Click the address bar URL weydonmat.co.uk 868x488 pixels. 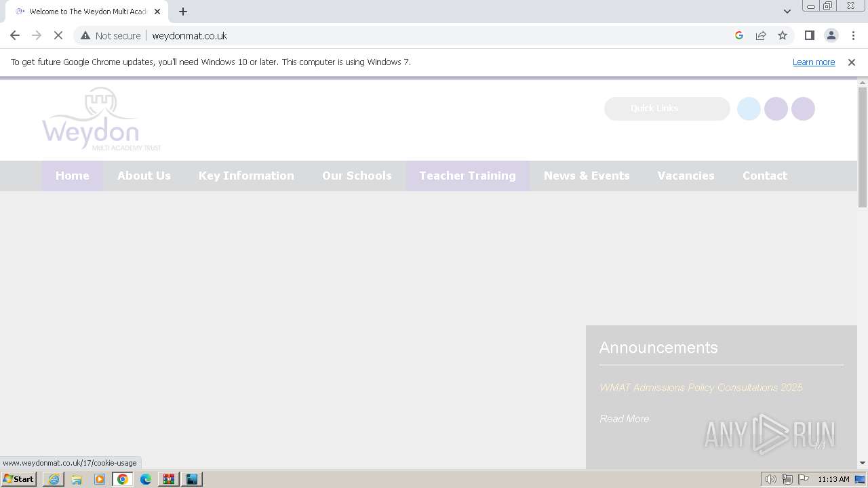(x=189, y=36)
